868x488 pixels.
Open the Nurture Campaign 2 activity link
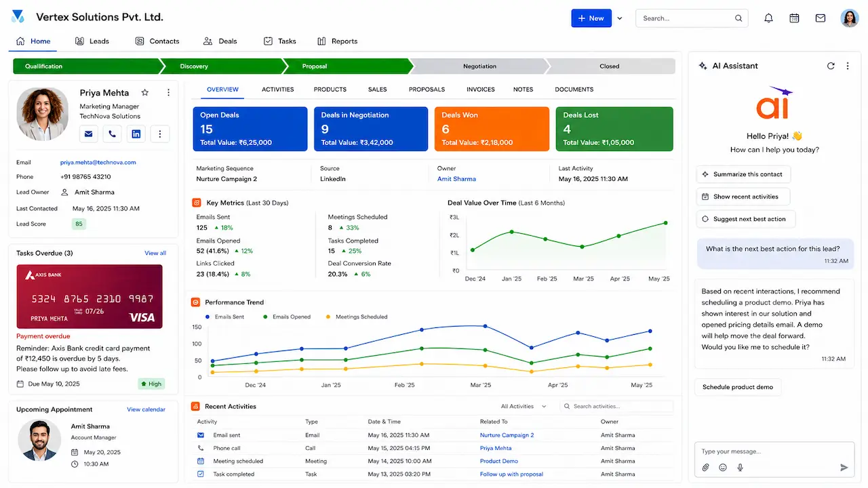(x=507, y=435)
